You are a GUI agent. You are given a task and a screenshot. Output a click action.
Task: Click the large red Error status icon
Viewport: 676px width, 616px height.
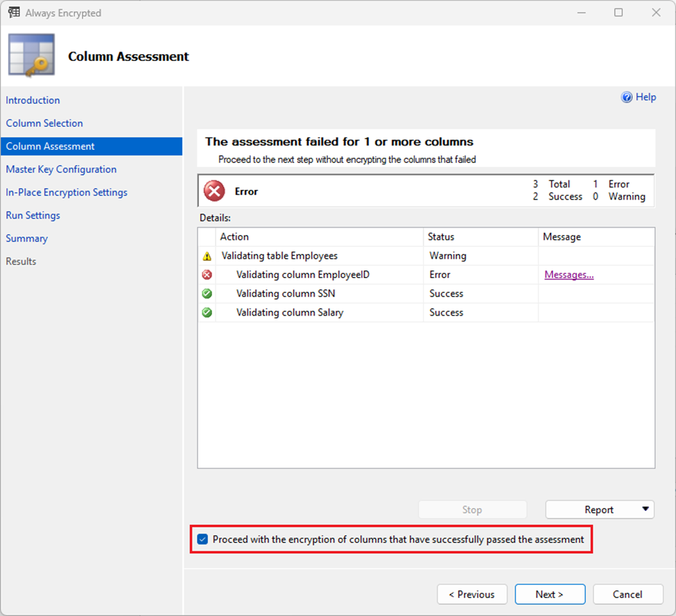[214, 191]
